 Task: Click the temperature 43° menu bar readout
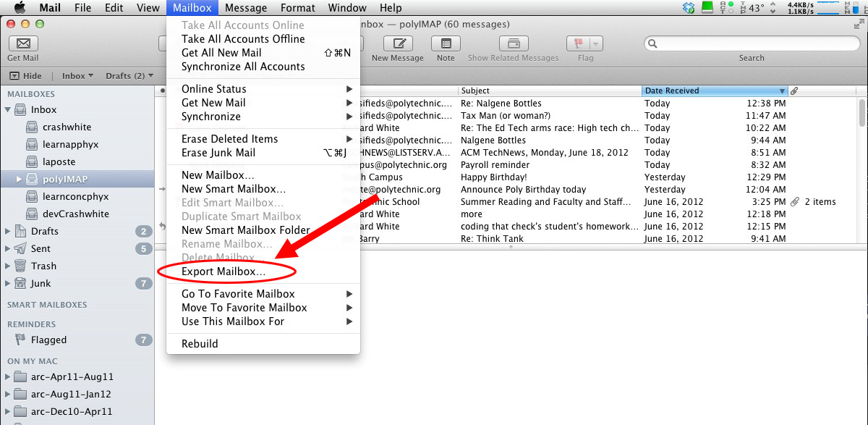[755, 8]
